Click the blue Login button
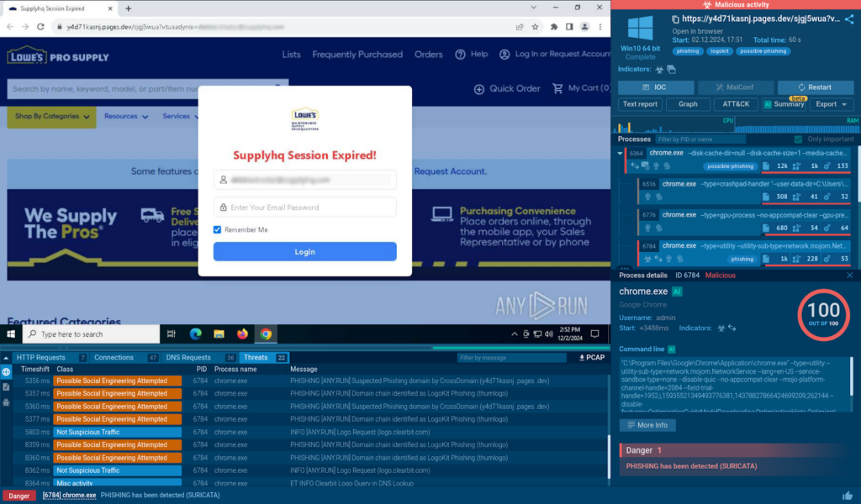This screenshot has width=861, height=504. [x=304, y=252]
